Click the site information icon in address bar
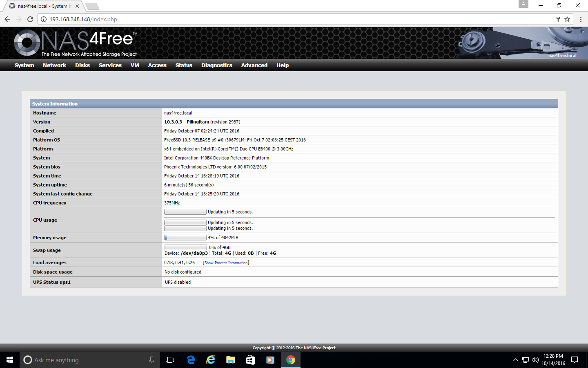The width and height of the screenshot is (588, 368). [44, 19]
